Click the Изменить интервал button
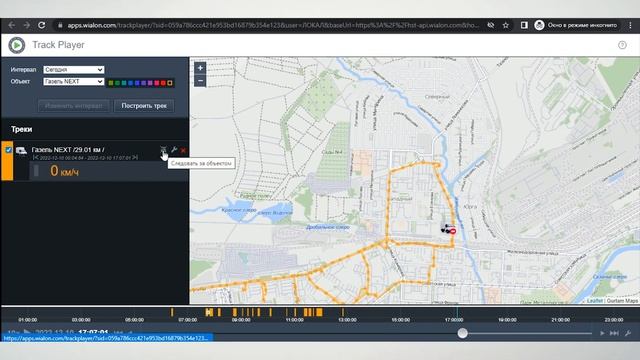 tap(73, 106)
